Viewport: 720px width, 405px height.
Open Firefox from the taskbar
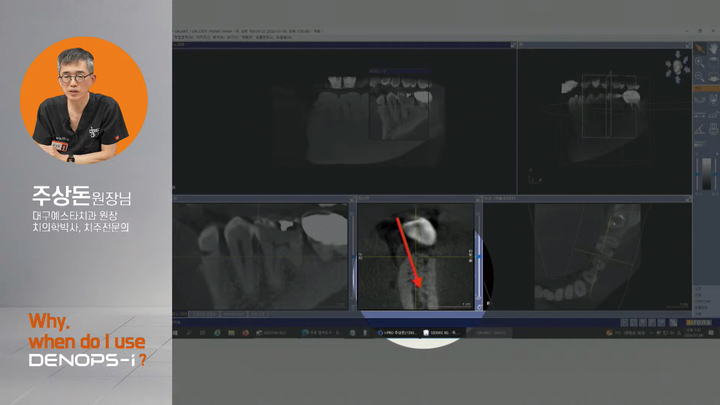coord(245,333)
